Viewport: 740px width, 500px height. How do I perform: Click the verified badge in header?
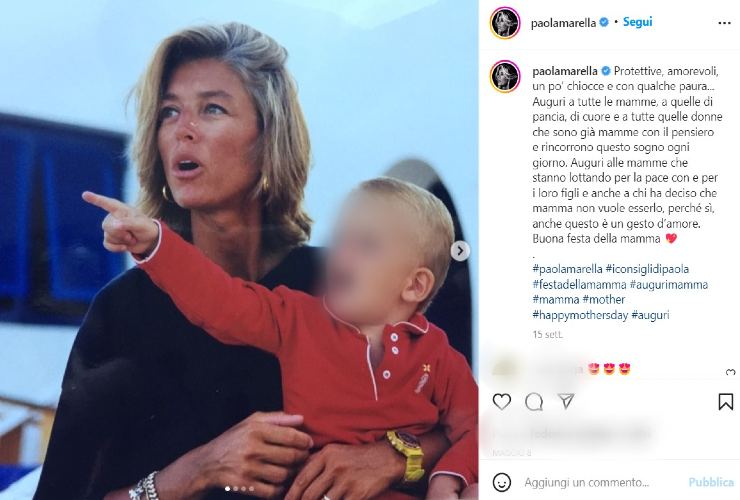click(x=604, y=22)
